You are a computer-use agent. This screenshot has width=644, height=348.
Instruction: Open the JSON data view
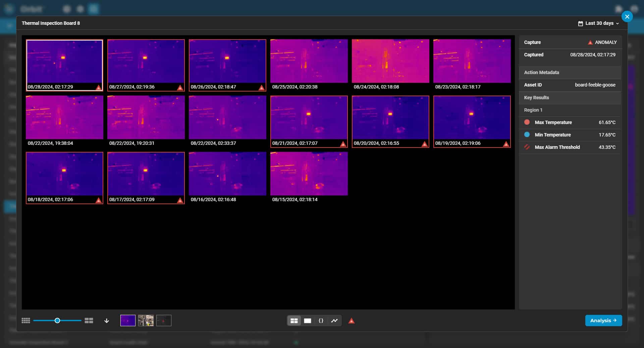(321, 321)
